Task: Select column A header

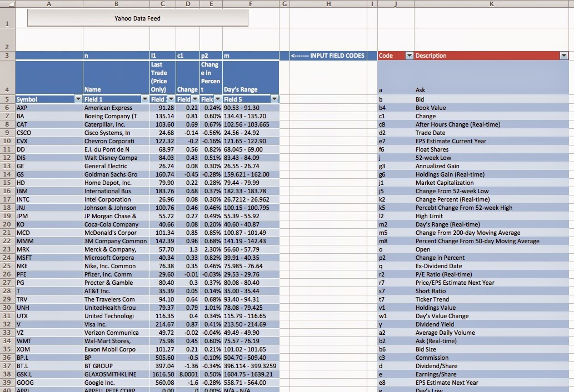Action: (49, 4)
